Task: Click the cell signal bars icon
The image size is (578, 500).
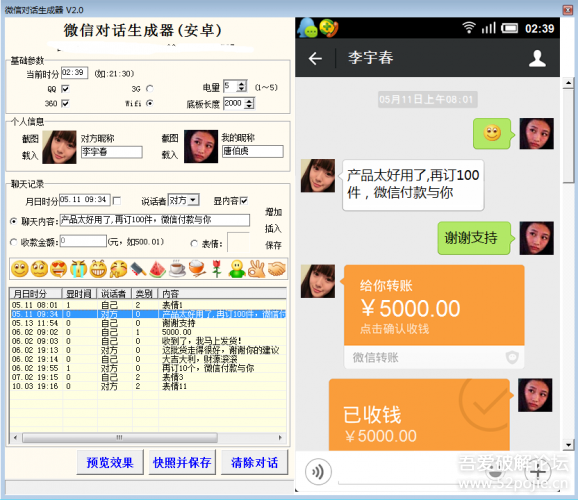Action: (489, 28)
